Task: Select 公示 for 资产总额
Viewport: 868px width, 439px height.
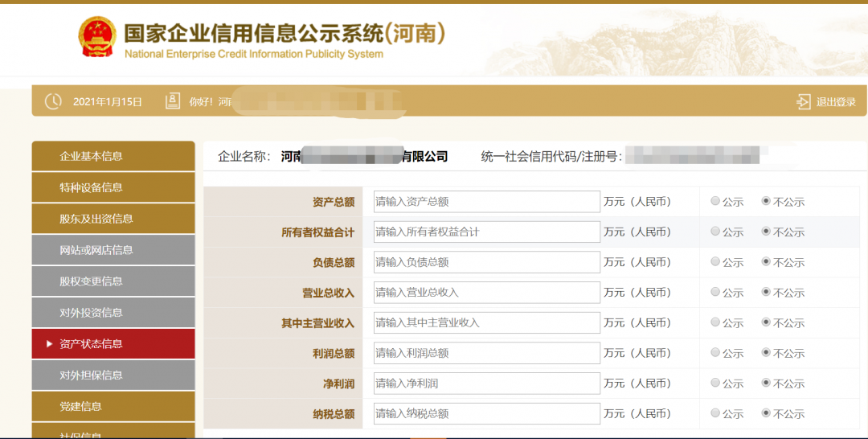Action: 715,201
